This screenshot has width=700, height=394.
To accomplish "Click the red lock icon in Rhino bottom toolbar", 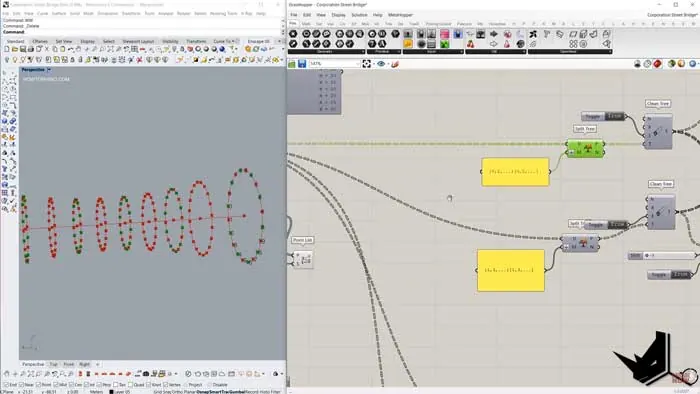I will click(x=80, y=373).
